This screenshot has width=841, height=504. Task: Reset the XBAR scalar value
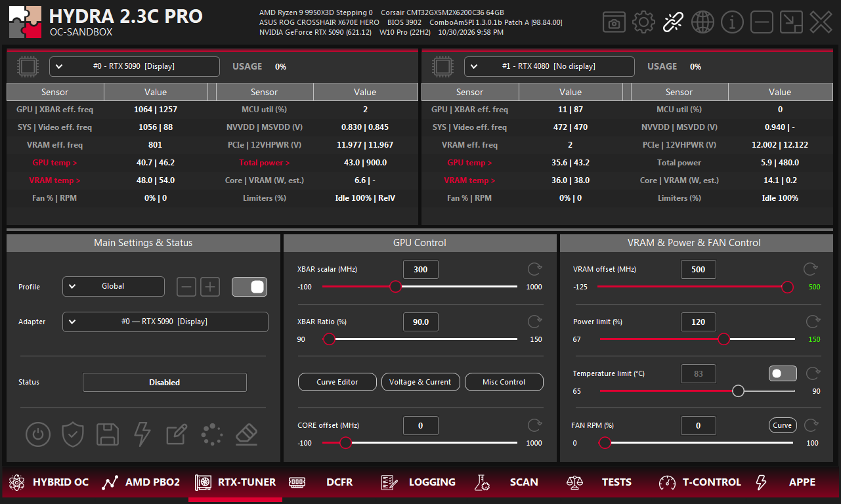click(535, 269)
